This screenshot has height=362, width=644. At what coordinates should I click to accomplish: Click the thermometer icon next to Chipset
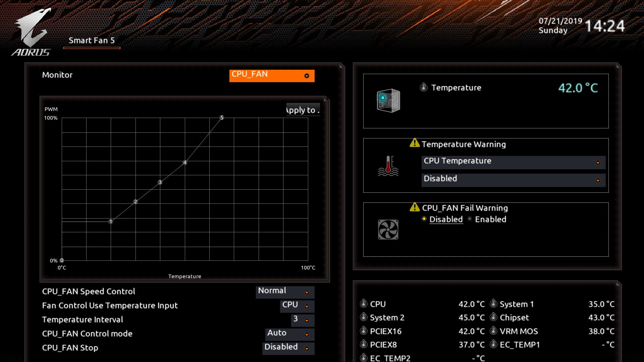(493, 317)
